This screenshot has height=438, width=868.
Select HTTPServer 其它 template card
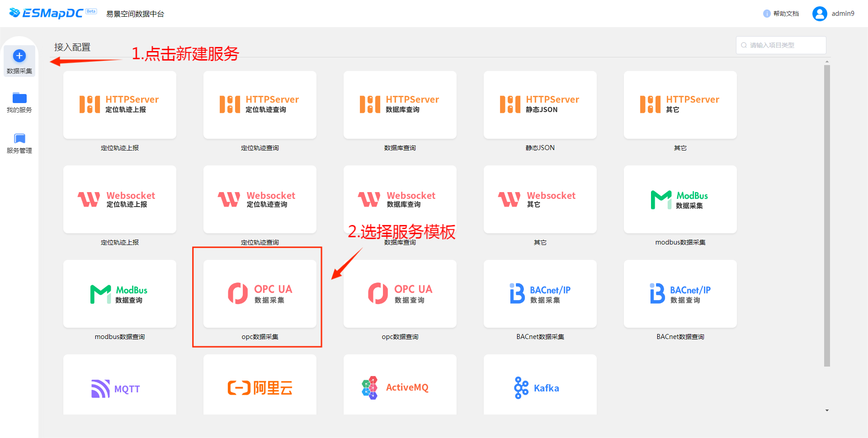pos(680,105)
